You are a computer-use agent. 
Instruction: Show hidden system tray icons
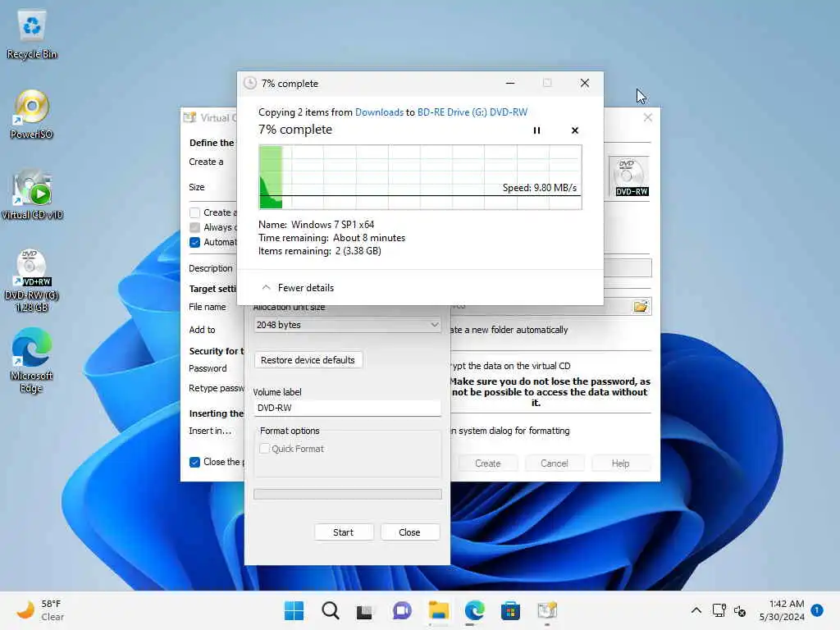point(696,610)
